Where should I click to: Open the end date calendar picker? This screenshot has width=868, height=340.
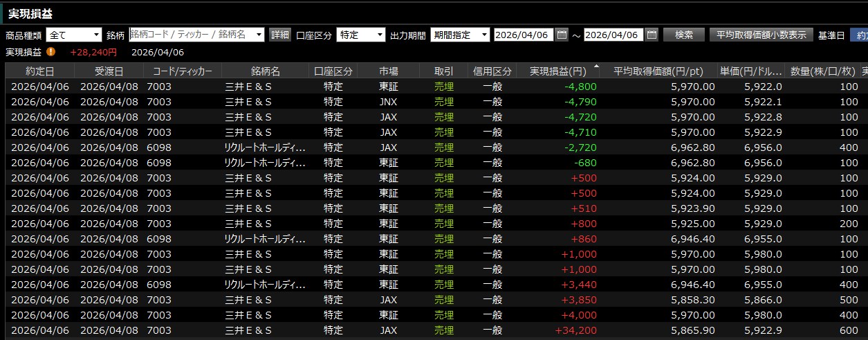(x=652, y=35)
